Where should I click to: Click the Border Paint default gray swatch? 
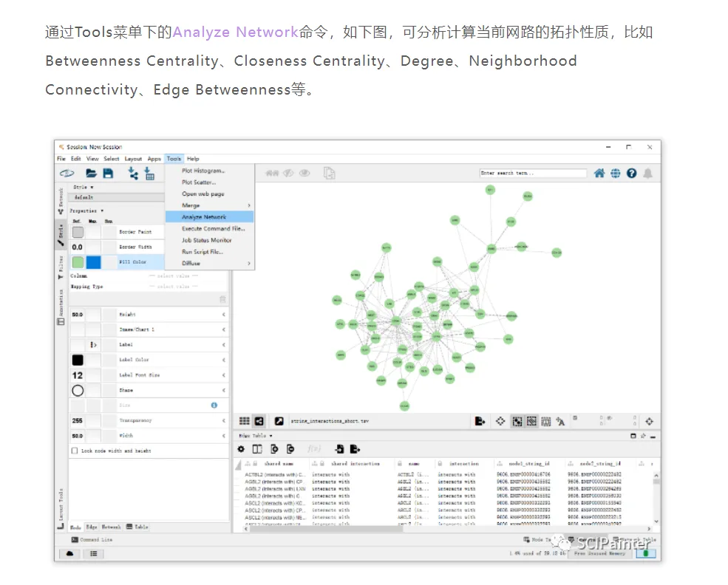[78, 231]
